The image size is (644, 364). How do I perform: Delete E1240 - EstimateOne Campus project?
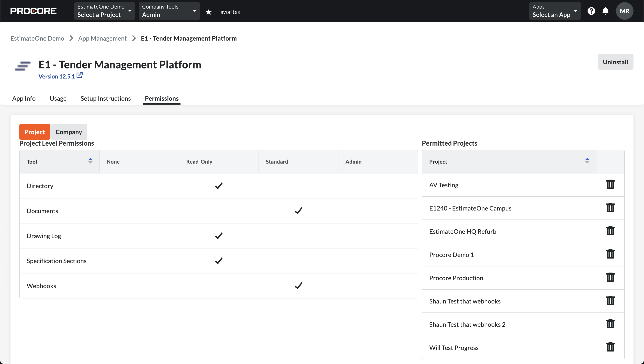pos(610,207)
